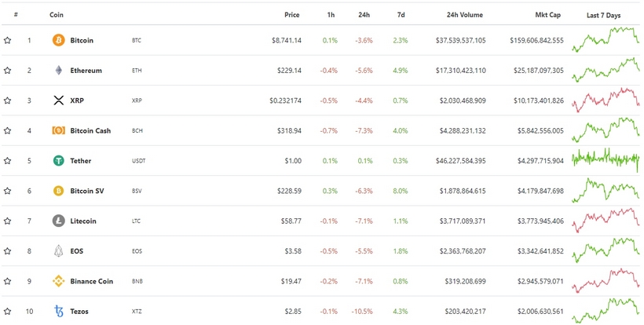Star the XRP row
644x325 pixels.
click(x=7, y=100)
